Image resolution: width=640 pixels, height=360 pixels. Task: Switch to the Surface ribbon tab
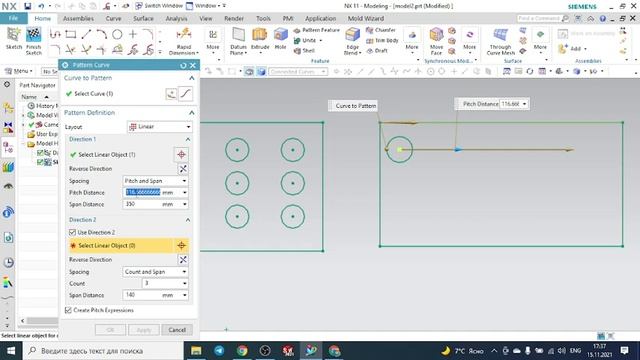(143, 18)
